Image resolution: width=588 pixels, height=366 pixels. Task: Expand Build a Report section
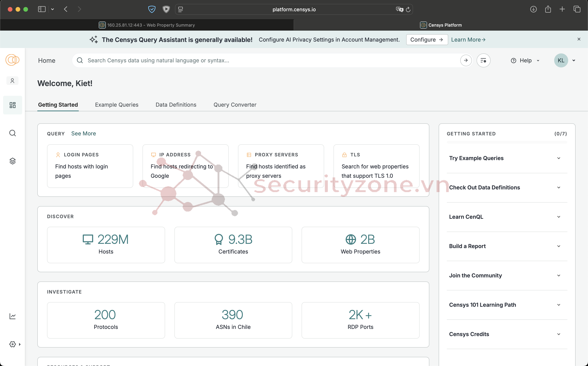tap(507, 246)
